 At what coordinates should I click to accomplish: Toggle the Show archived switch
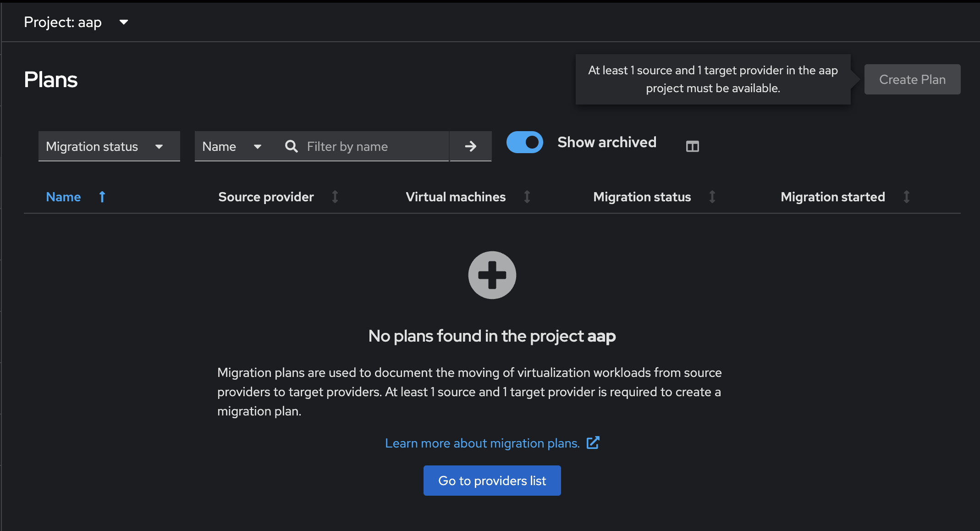coord(524,142)
